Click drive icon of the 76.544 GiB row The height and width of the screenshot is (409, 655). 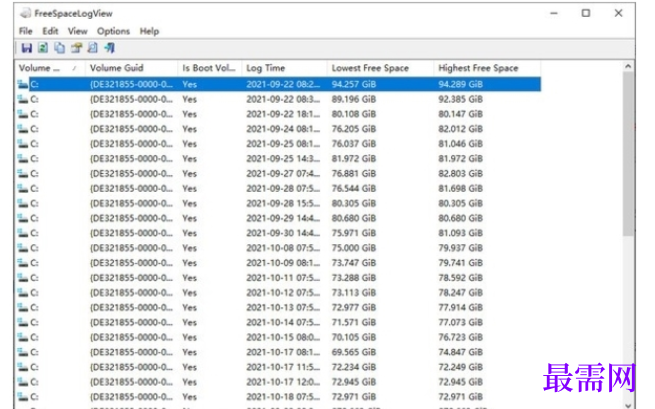23,188
